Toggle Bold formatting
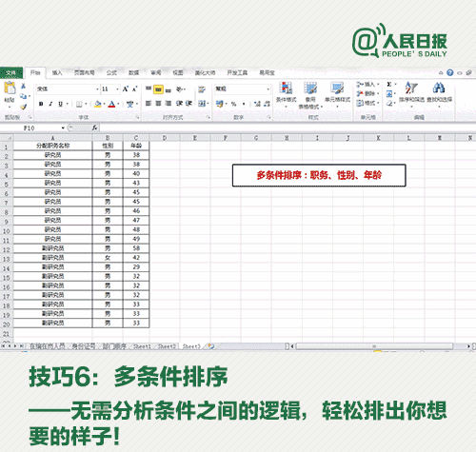The height and width of the screenshot is (452, 476). [x=41, y=104]
